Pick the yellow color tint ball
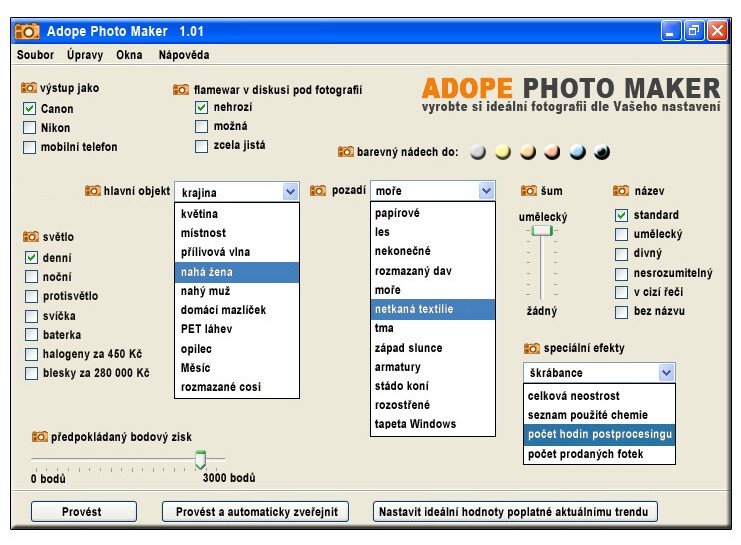The image size is (741, 545). point(503,152)
